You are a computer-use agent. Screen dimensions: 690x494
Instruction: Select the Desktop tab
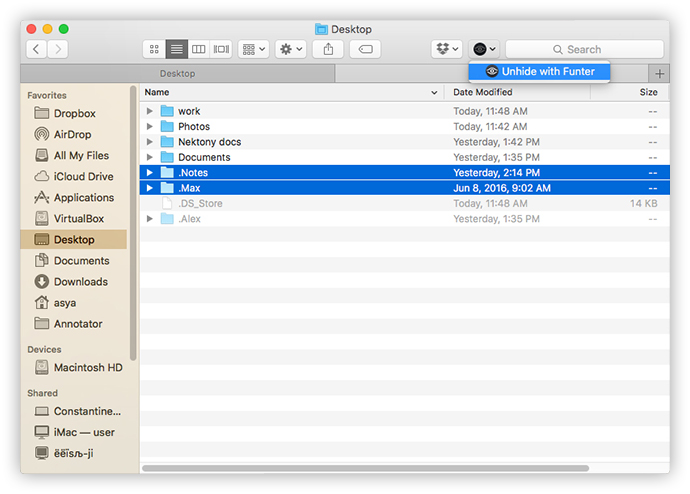click(177, 74)
